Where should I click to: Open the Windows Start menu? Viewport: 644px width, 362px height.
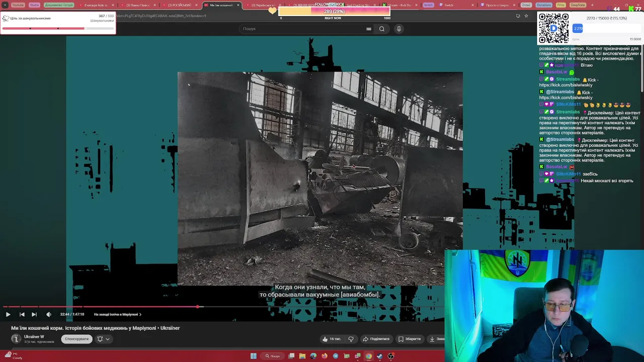[x=254, y=356]
